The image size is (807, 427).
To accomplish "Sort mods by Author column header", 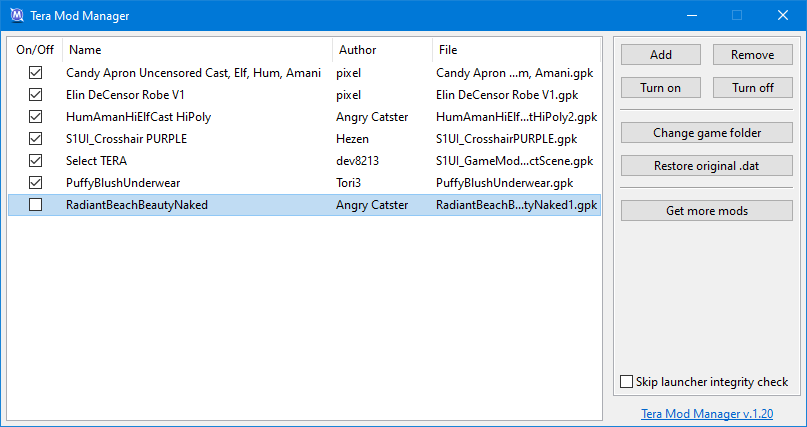I will (x=382, y=50).
